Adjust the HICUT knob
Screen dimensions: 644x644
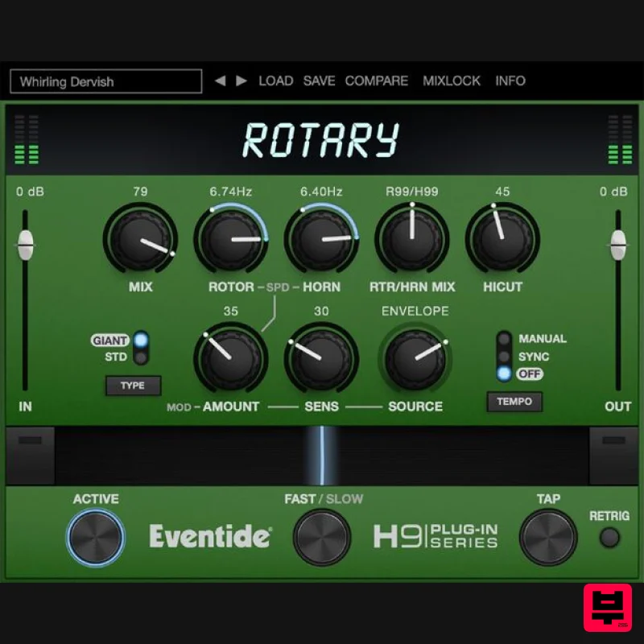tap(502, 239)
